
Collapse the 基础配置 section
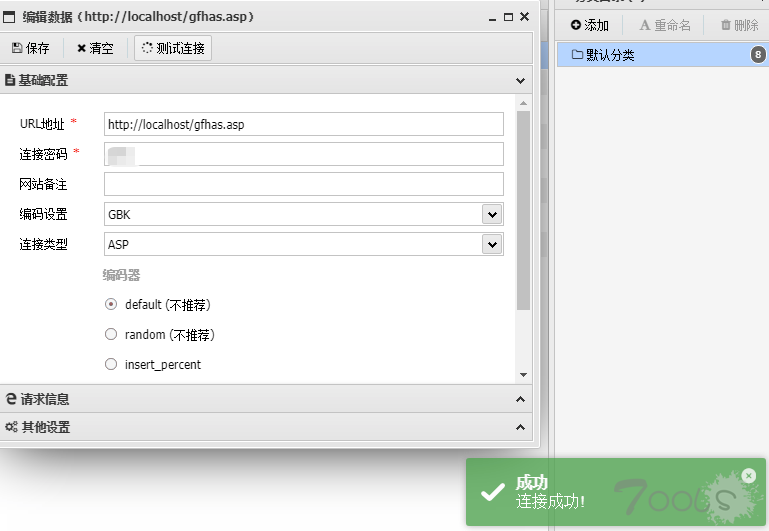pos(520,80)
